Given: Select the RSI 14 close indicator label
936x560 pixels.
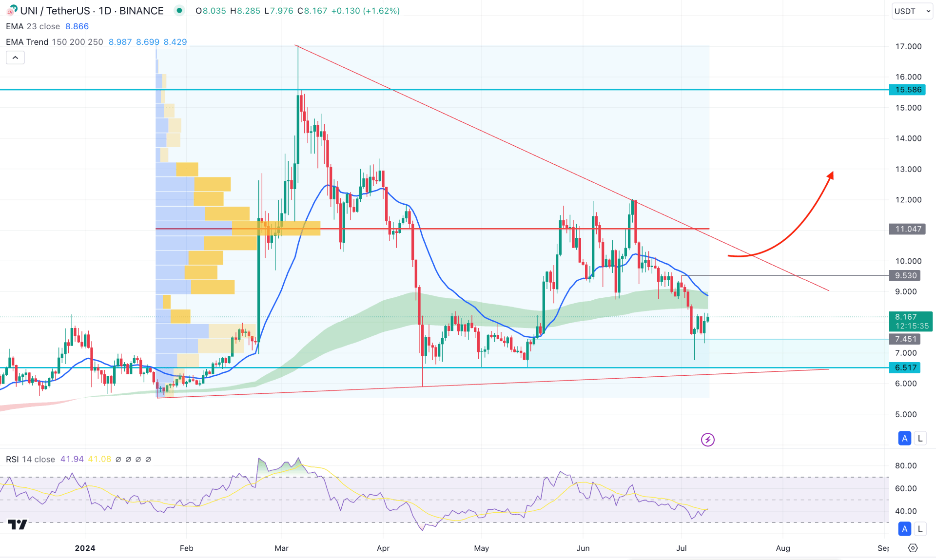Looking at the screenshot, I should 30,459.
